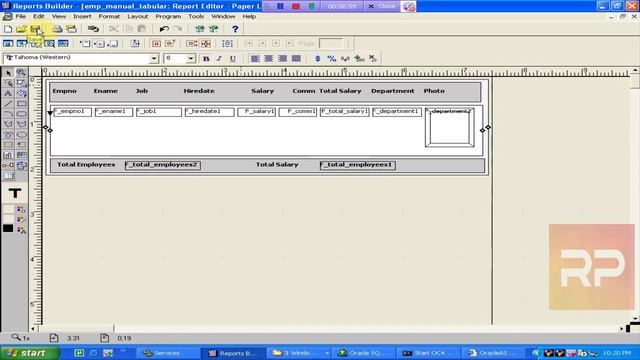Select the Main Section icon
640x360 pixels.
99,43
